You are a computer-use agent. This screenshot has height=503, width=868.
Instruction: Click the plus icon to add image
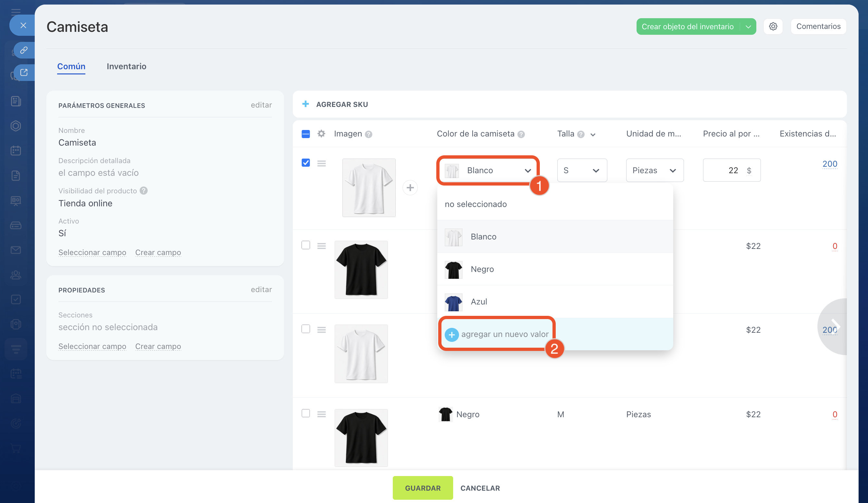(x=410, y=188)
